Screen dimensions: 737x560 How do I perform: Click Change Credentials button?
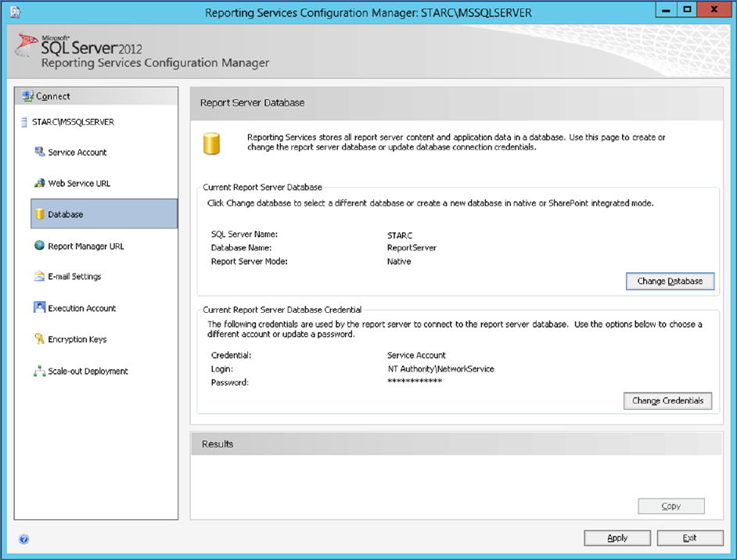tap(667, 400)
